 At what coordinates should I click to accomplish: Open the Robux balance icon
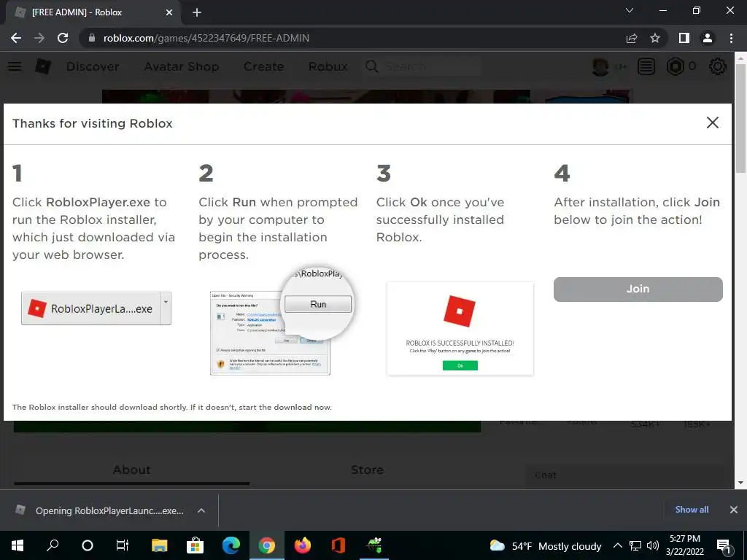click(x=675, y=66)
